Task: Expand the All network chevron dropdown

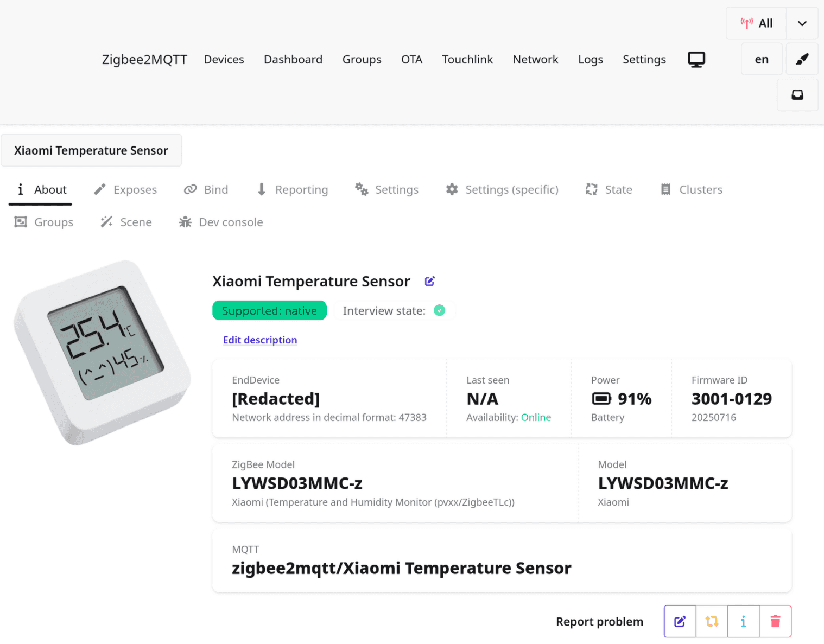Action: (802, 23)
